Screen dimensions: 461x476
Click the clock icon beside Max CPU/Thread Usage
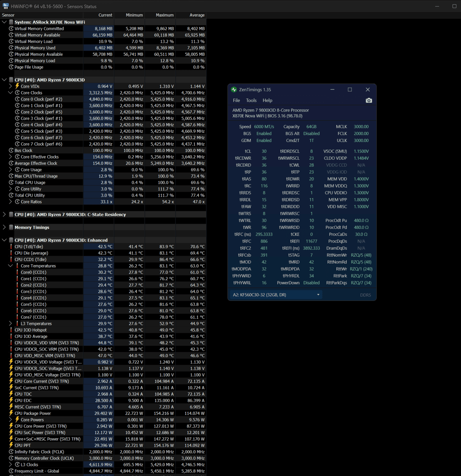pyautogui.click(x=11, y=176)
